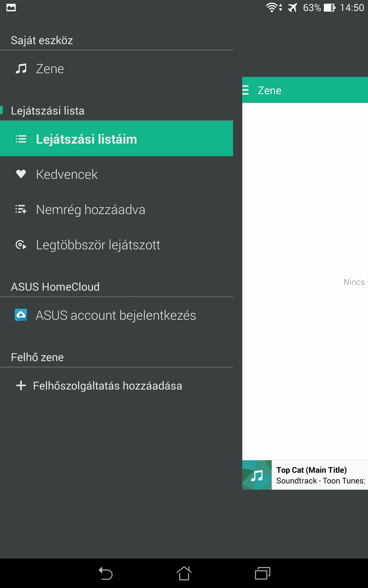Tap the plus icon for Felhőszolgáltatás hozzáadása
Viewport: 368px width, 588px height.
tap(21, 385)
